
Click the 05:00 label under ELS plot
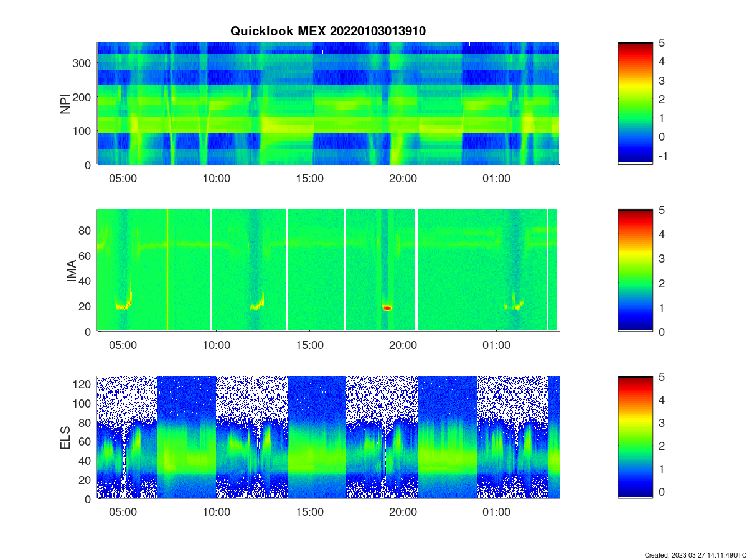point(123,512)
